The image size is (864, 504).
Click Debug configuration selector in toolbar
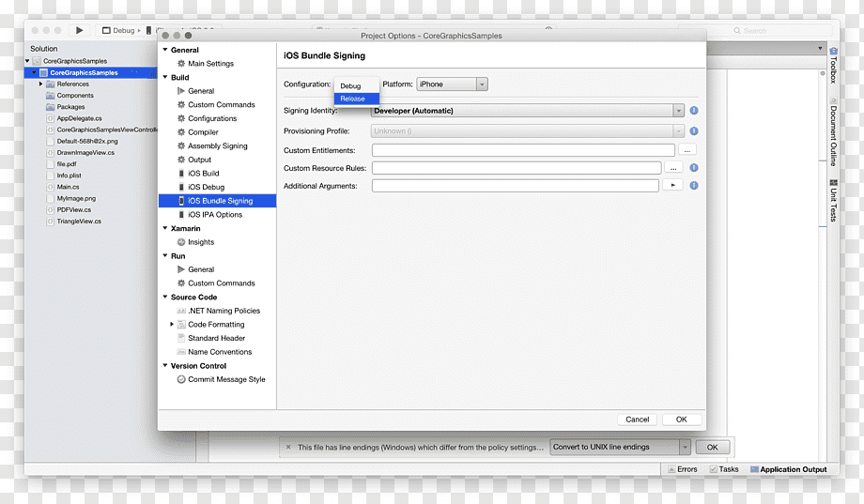[x=120, y=30]
